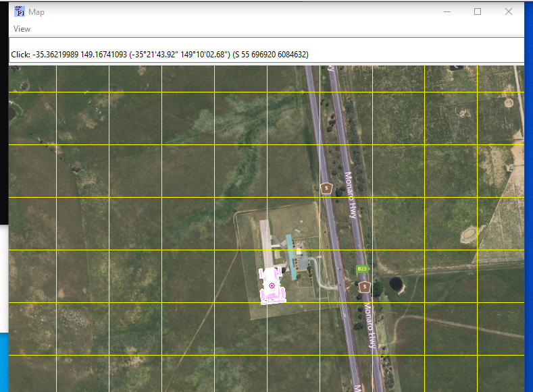Click the MAVProxy app icon in title bar
This screenshot has width=533, height=392.
(20, 11)
